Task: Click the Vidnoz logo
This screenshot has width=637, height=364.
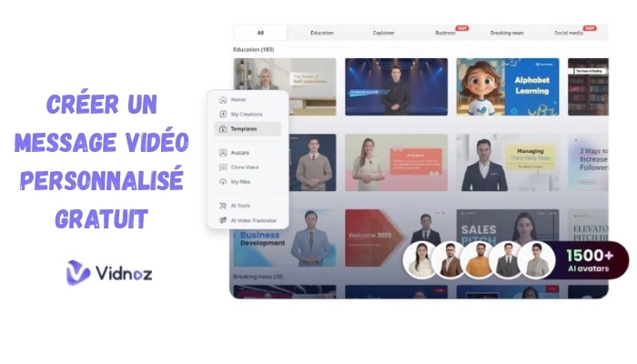Action: [109, 273]
